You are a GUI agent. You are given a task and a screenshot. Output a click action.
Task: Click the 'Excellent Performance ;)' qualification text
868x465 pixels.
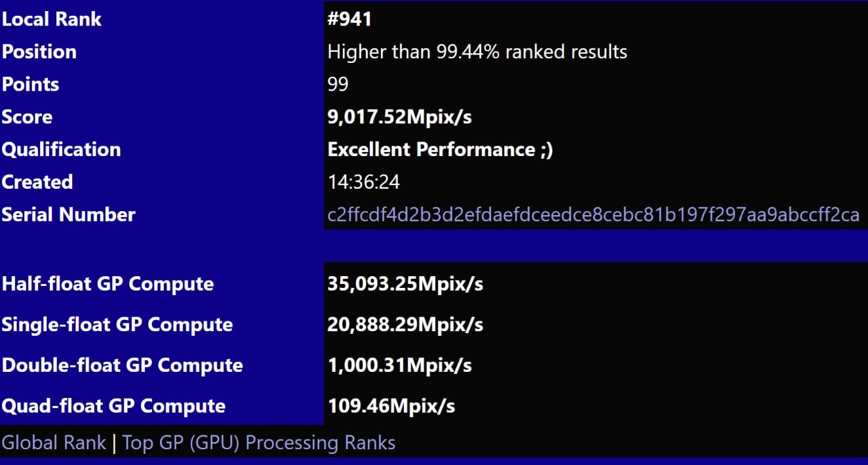(440, 150)
